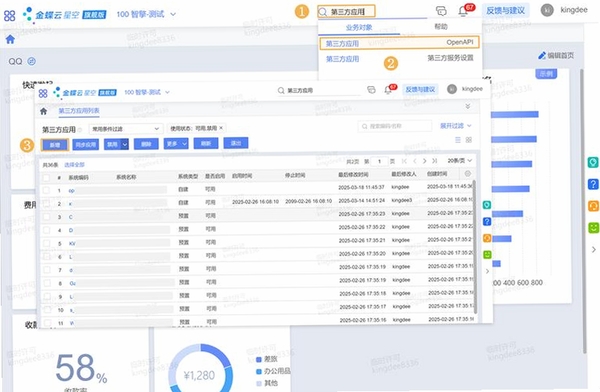600x392 pixels.
Task: Click the home icon in third-party app list window
Action: tap(44, 111)
